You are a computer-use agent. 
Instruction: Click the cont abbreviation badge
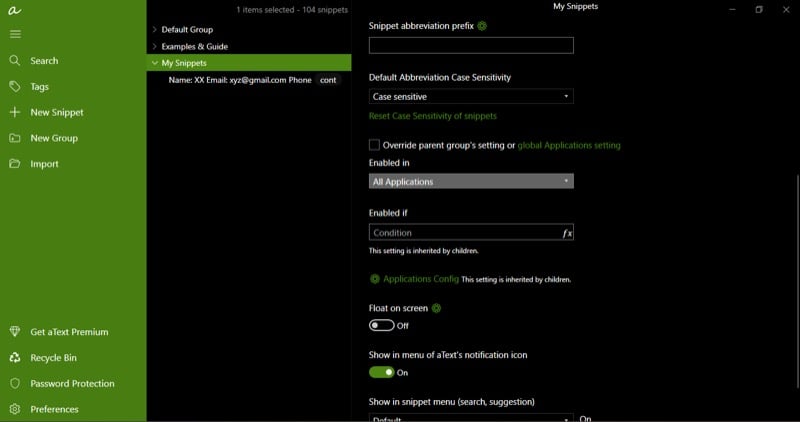click(x=328, y=80)
